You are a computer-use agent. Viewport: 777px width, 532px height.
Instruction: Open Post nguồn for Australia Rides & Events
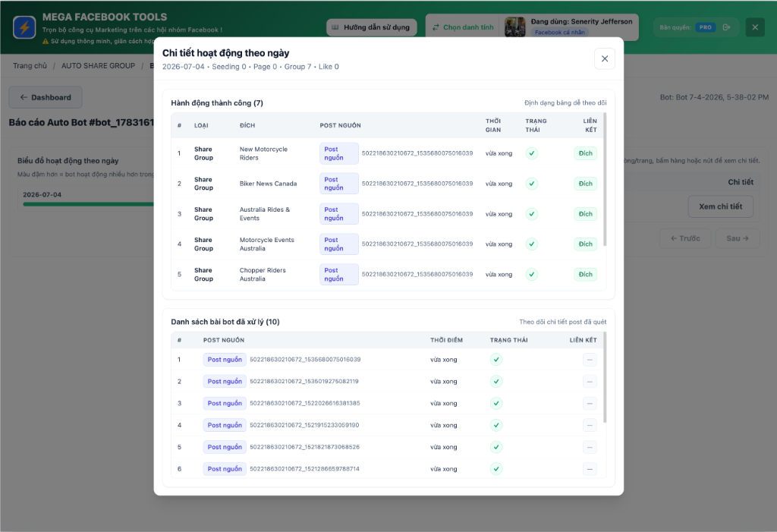339,214
